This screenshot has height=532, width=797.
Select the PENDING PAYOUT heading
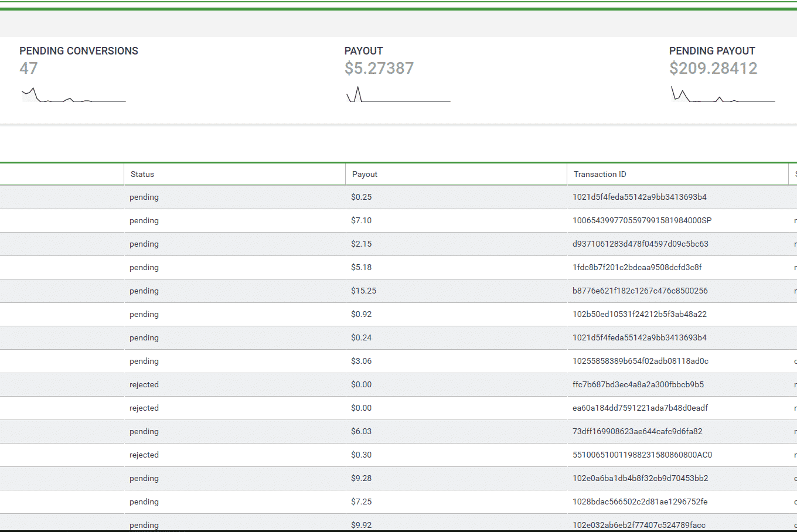[712, 51]
